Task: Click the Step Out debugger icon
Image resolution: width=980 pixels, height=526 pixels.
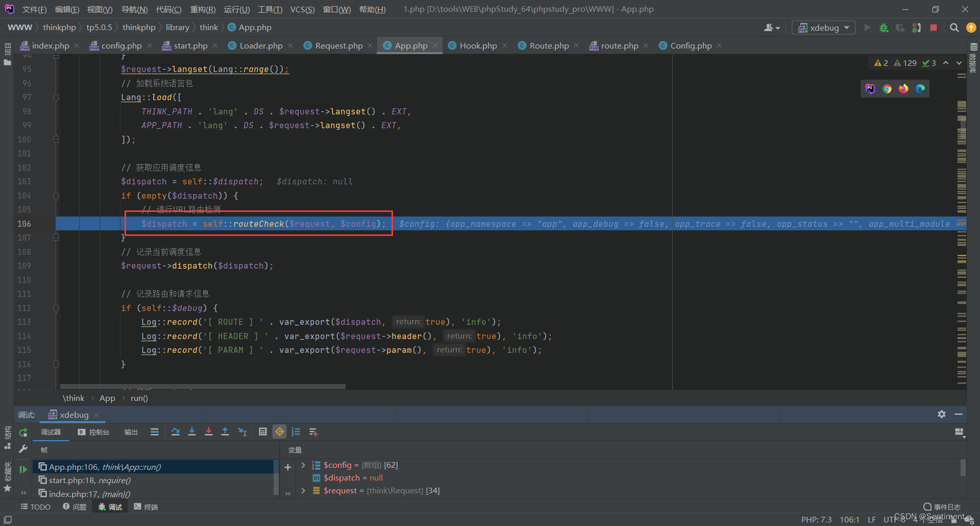Action: 225,432
